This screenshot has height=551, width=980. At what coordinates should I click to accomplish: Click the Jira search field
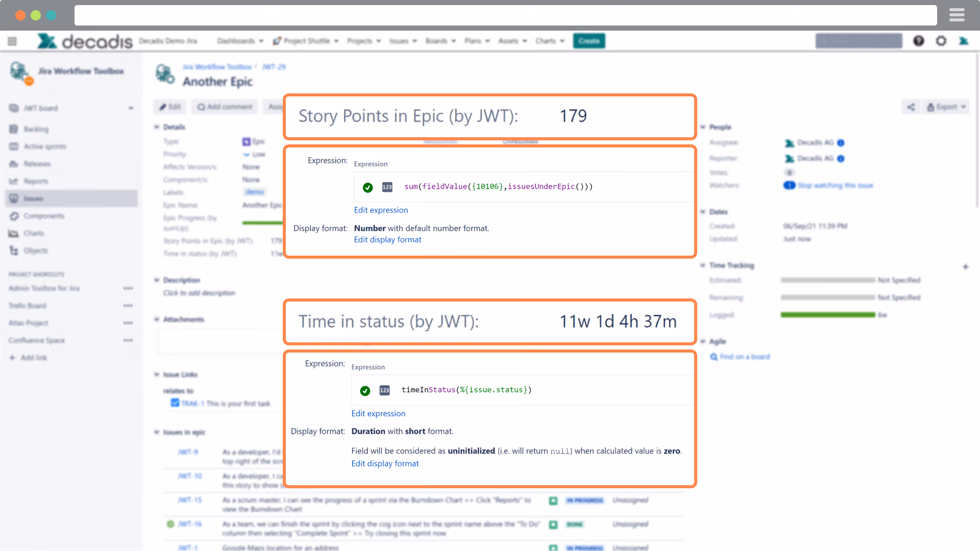tap(859, 41)
